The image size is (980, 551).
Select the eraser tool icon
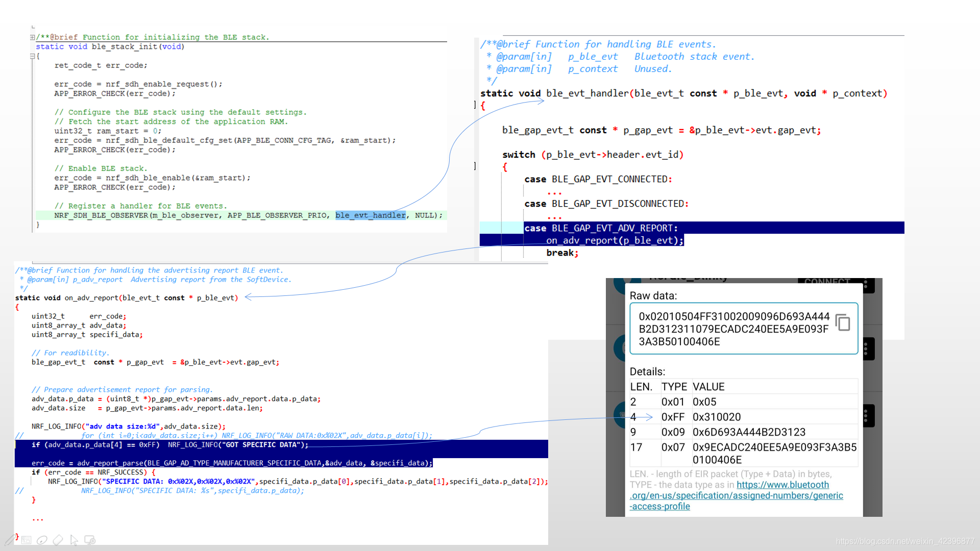coord(58,540)
